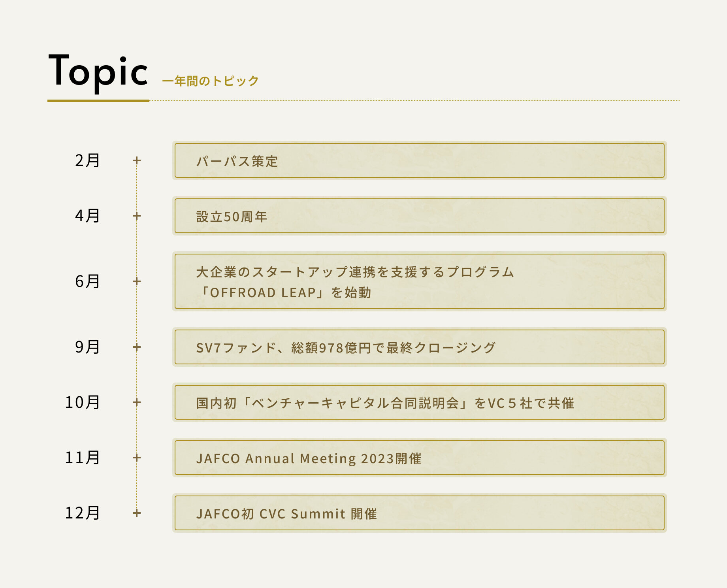Open the 設立50周年 topic box
The width and height of the screenshot is (727, 588).
click(x=419, y=216)
